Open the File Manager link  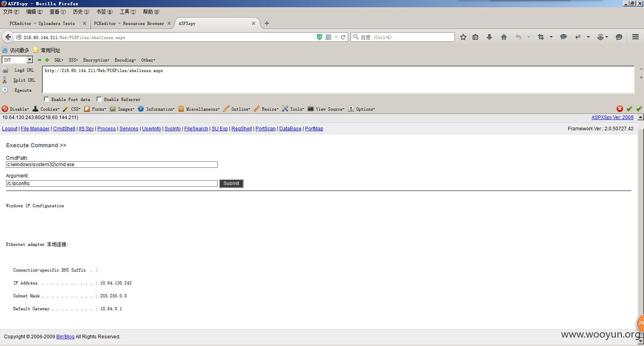[x=35, y=129]
